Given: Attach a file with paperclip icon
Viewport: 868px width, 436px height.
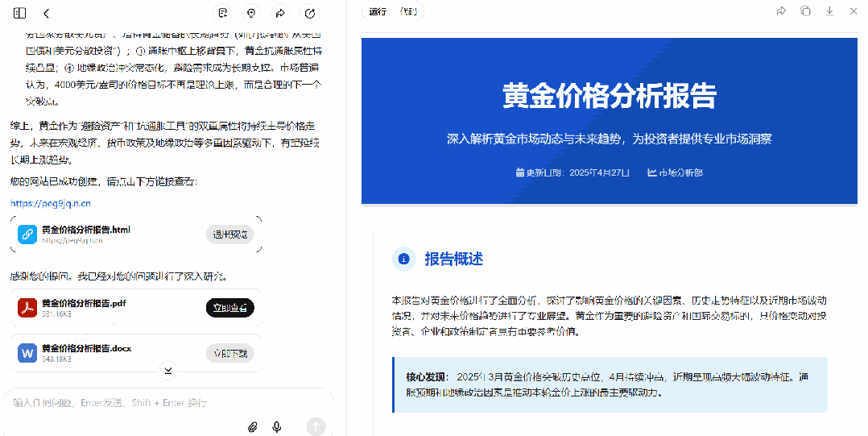Looking at the screenshot, I should [x=252, y=426].
